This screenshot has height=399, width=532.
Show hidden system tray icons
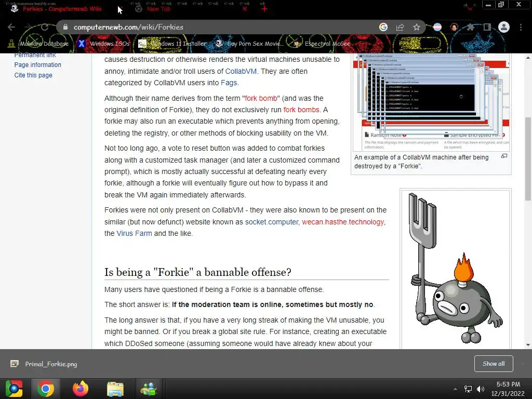point(455,389)
